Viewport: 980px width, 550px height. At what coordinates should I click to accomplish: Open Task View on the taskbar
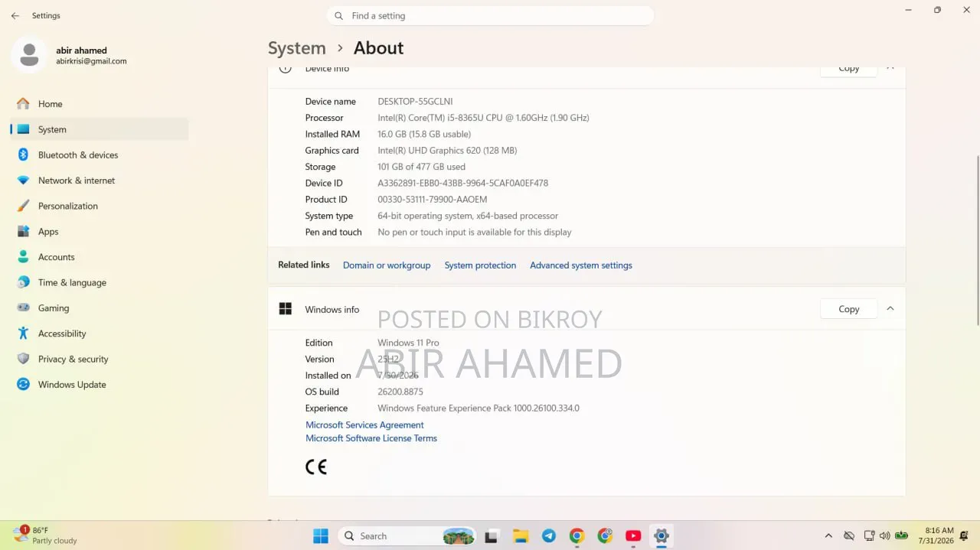coord(492,536)
